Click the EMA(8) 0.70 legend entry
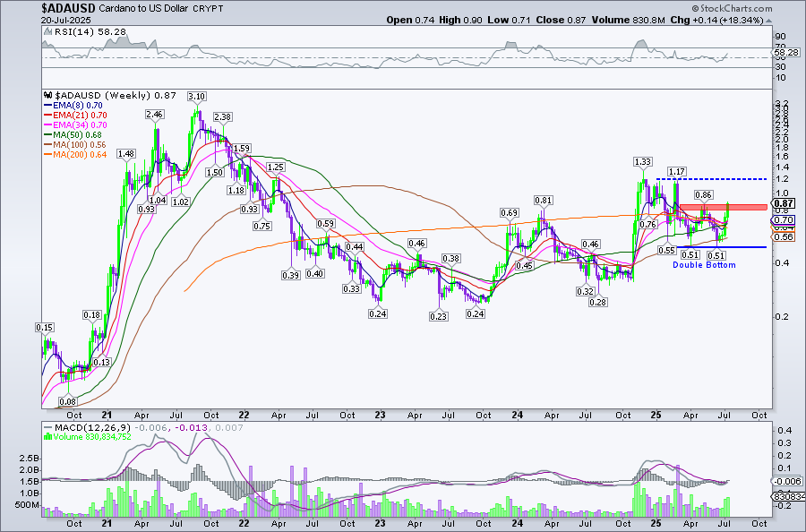Viewport: 806px width, 532px height. pos(73,106)
